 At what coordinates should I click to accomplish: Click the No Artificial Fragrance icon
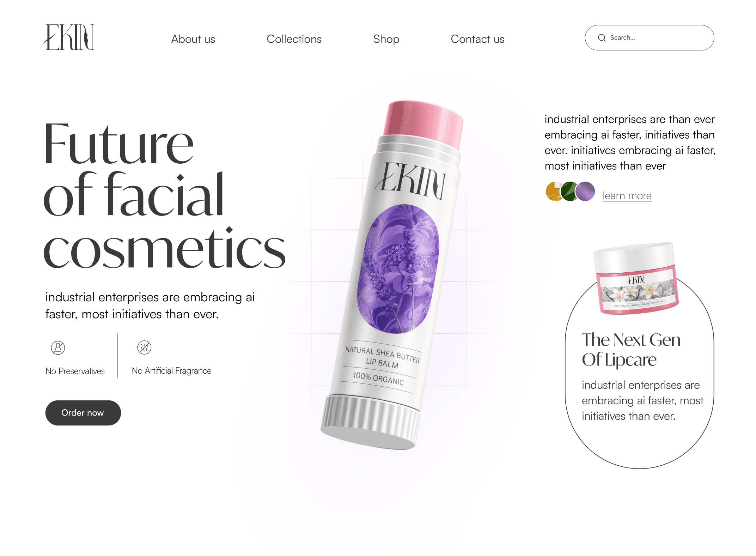144,347
